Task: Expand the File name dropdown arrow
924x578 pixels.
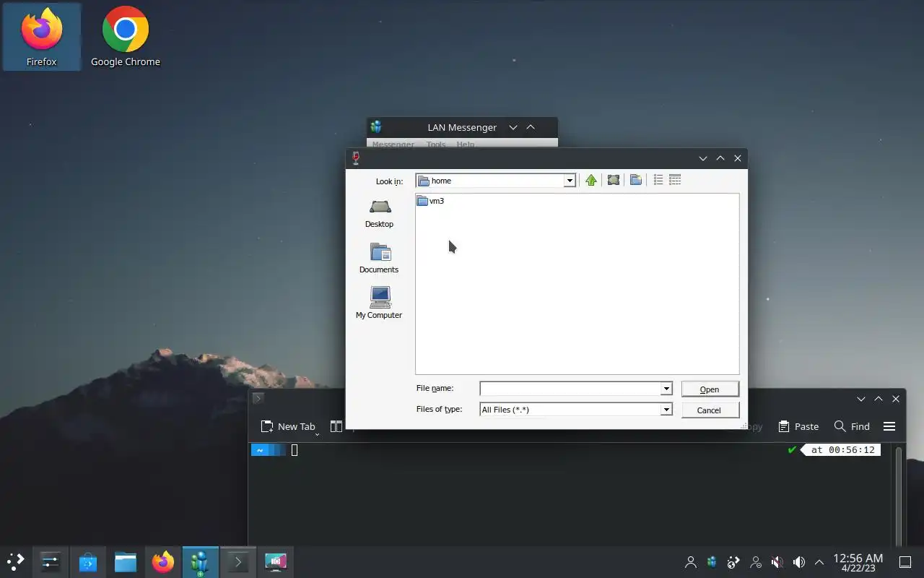Action: (666, 389)
